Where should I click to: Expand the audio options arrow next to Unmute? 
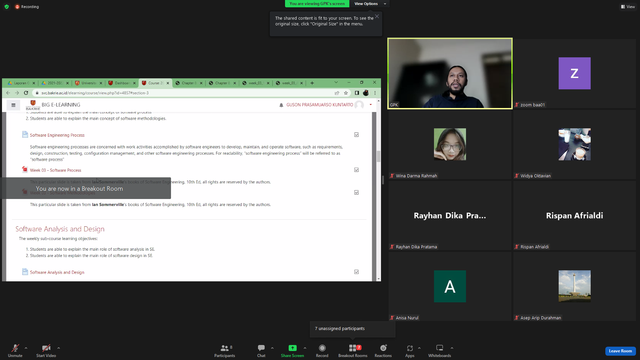coord(26,348)
